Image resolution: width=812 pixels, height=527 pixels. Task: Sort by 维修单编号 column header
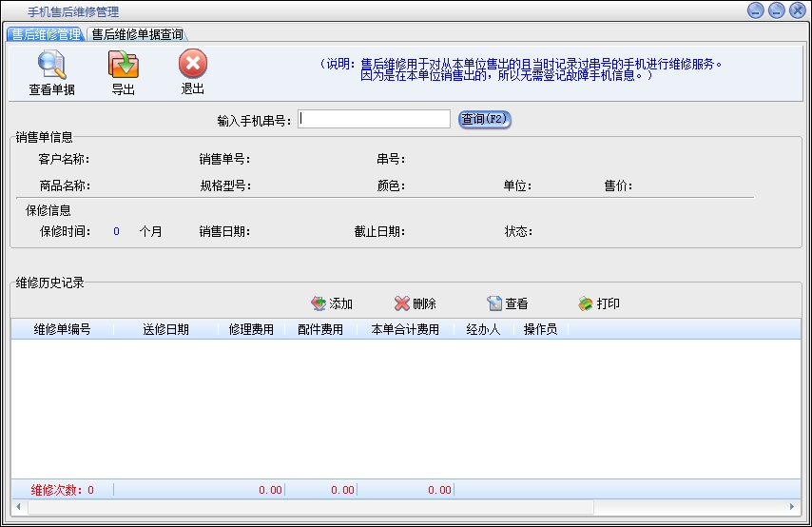[62, 330]
